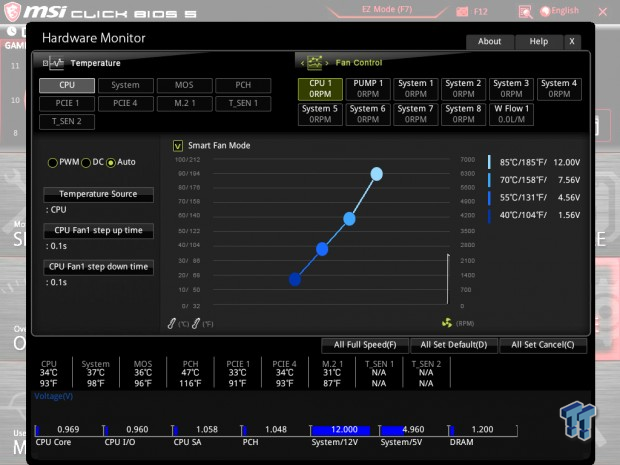
Task: Select System 7 fan
Action: point(416,114)
